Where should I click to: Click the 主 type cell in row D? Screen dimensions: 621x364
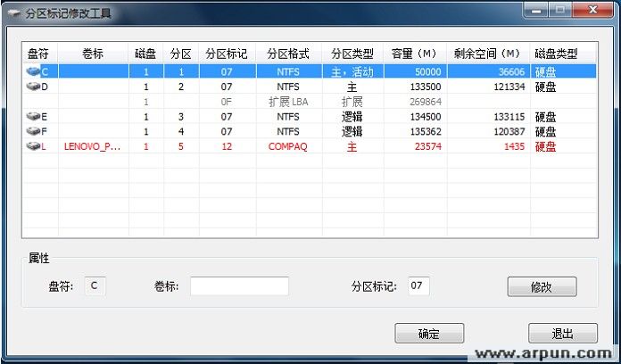[x=352, y=87]
